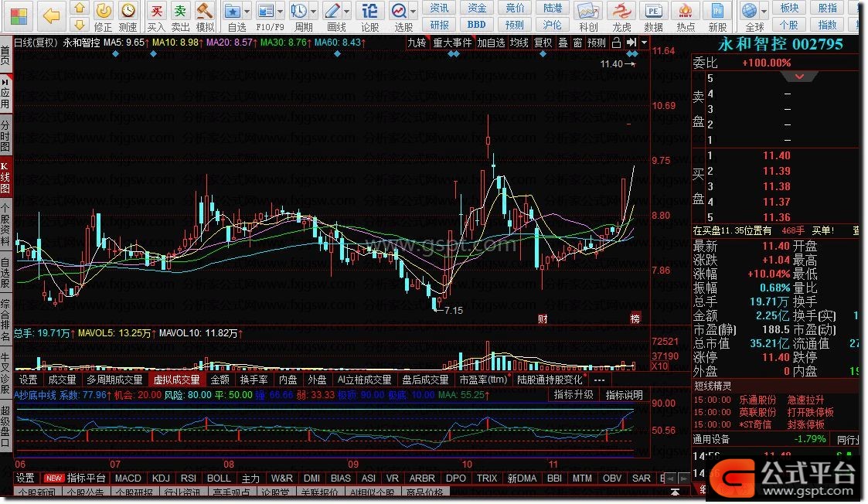Click the 财 marker on the K-line chart

pyautogui.click(x=543, y=318)
